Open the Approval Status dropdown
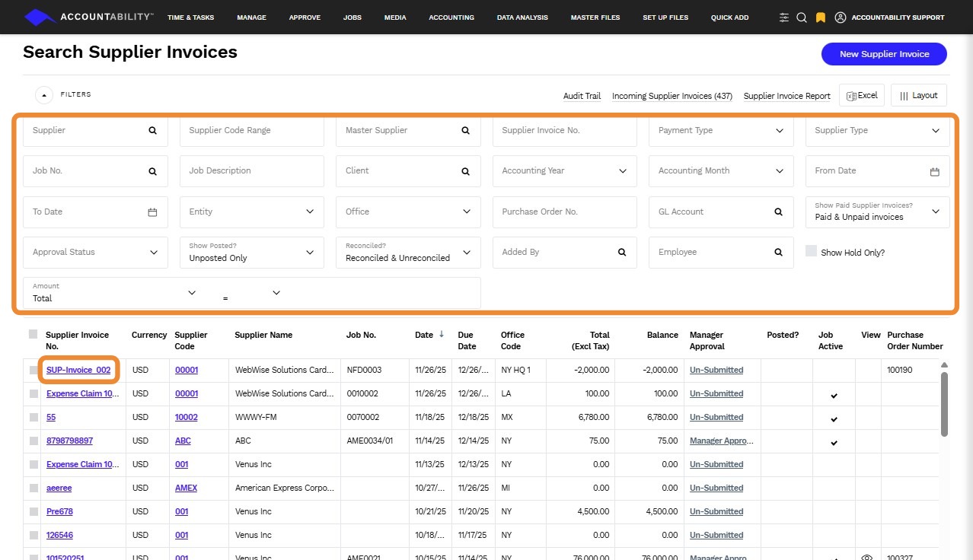 [x=96, y=253]
